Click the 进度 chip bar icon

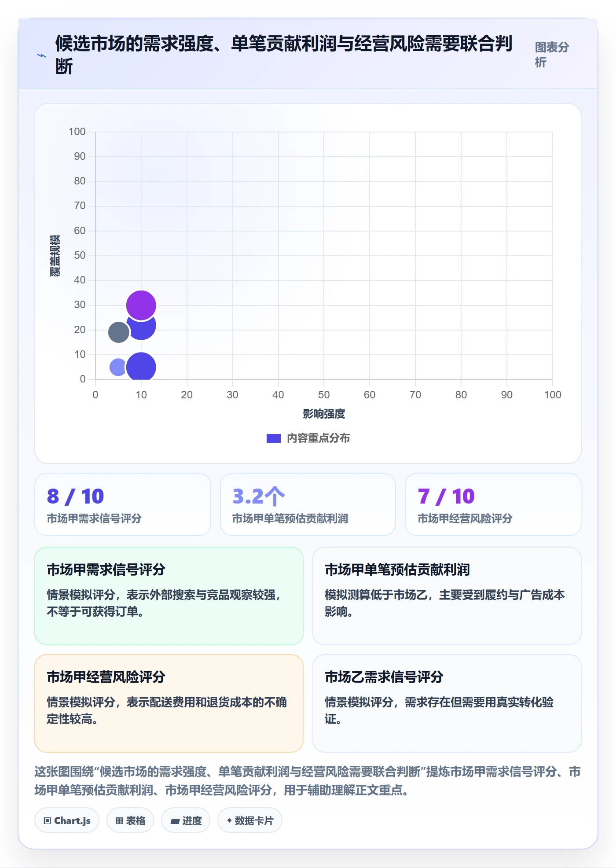tap(175, 821)
